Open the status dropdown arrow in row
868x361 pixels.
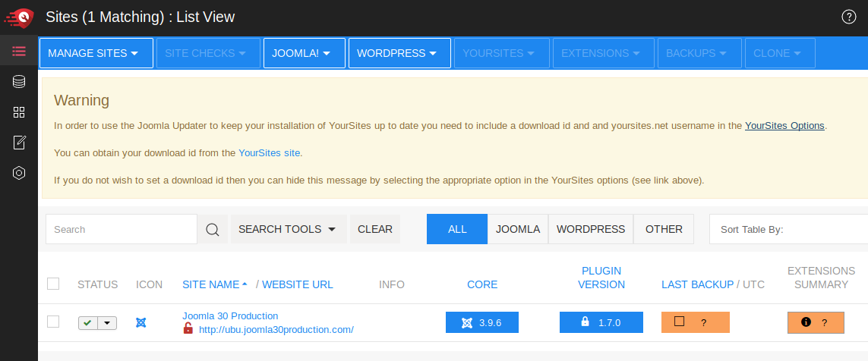tap(107, 323)
